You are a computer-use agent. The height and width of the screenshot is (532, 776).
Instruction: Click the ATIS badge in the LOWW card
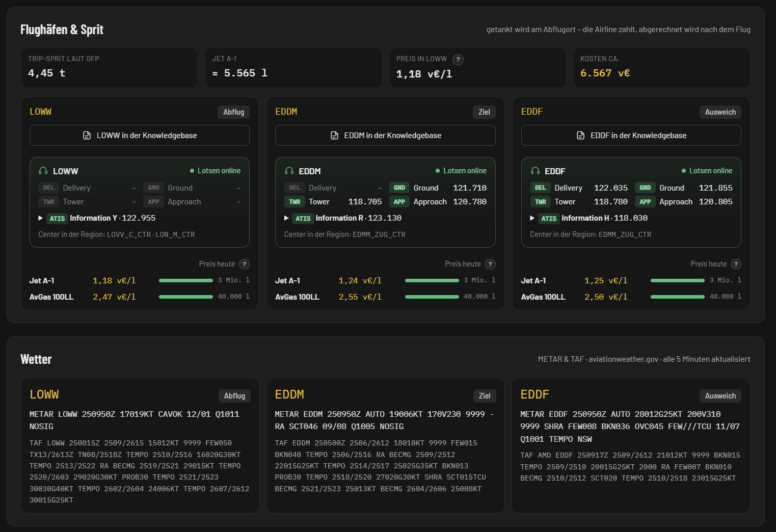[x=57, y=219]
